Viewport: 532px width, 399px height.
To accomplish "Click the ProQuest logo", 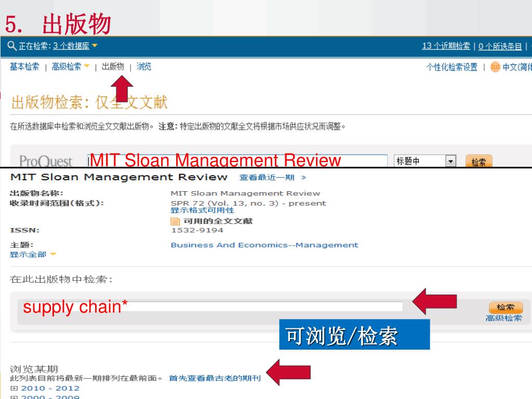I will pos(46,161).
